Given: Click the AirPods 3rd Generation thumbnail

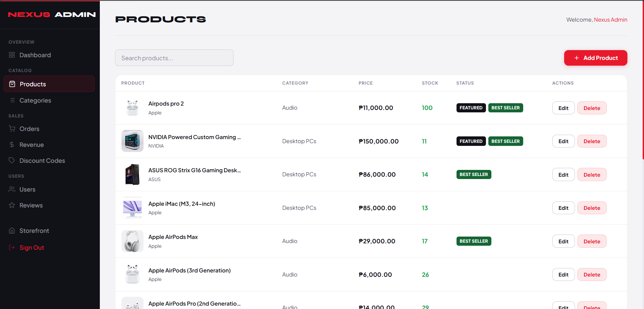Looking at the screenshot, I should click(x=132, y=274).
